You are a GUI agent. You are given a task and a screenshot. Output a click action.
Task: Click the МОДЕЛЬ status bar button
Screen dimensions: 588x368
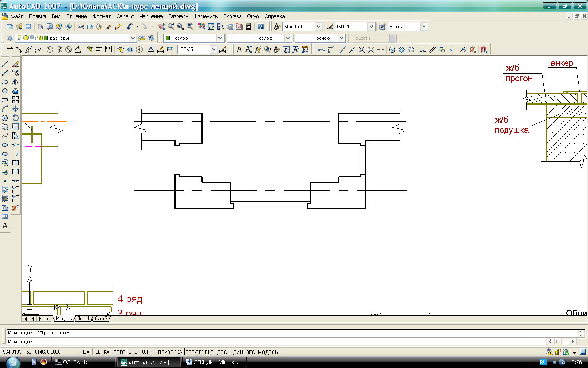click(x=268, y=352)
